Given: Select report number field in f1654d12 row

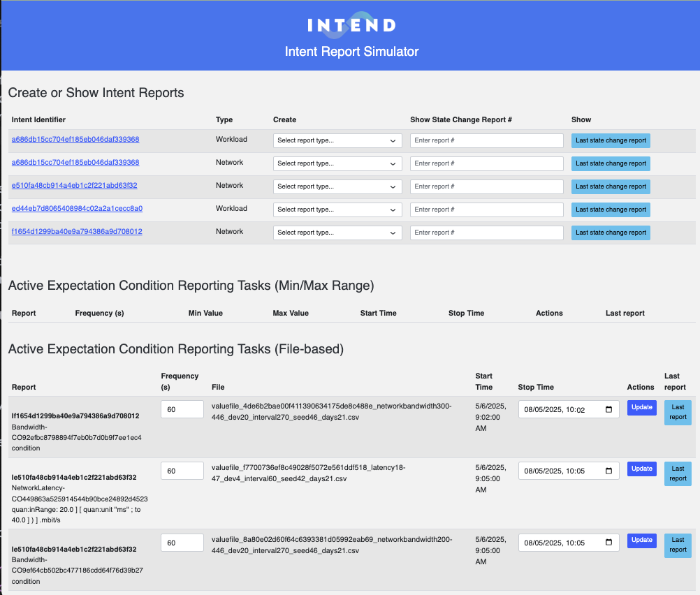Looking at the screenshot, I should tap(487, 233).
